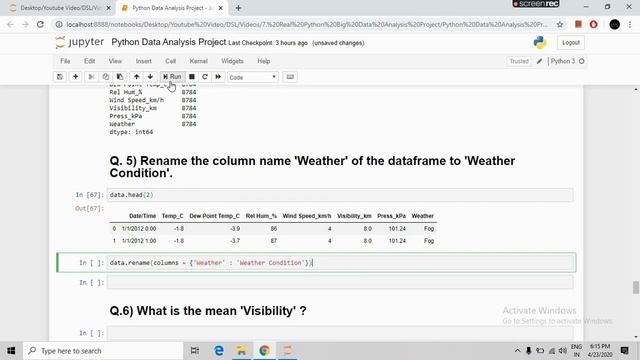Click the localhost address bar
The width and height of the screenshot is (640, 360).
pyautogui.click(x=306, y=24)
